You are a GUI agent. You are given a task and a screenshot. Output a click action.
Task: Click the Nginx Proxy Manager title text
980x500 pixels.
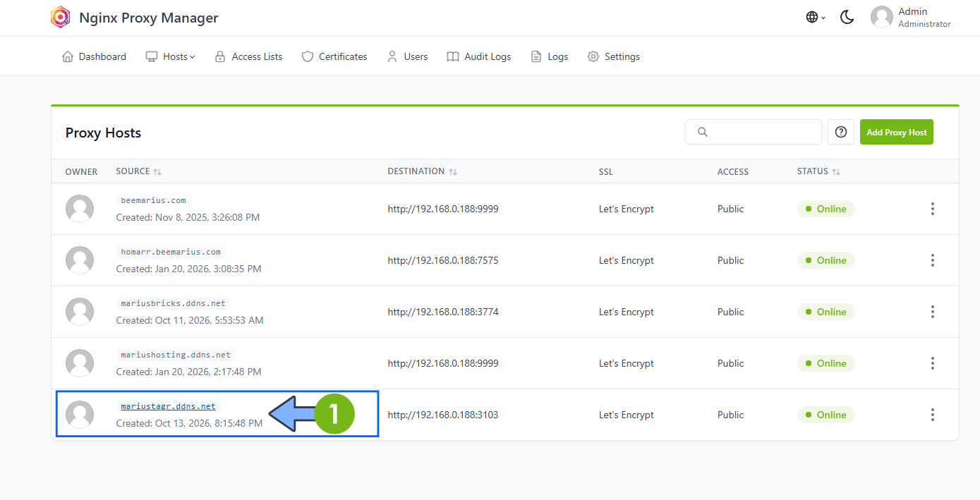click(149, 18)
